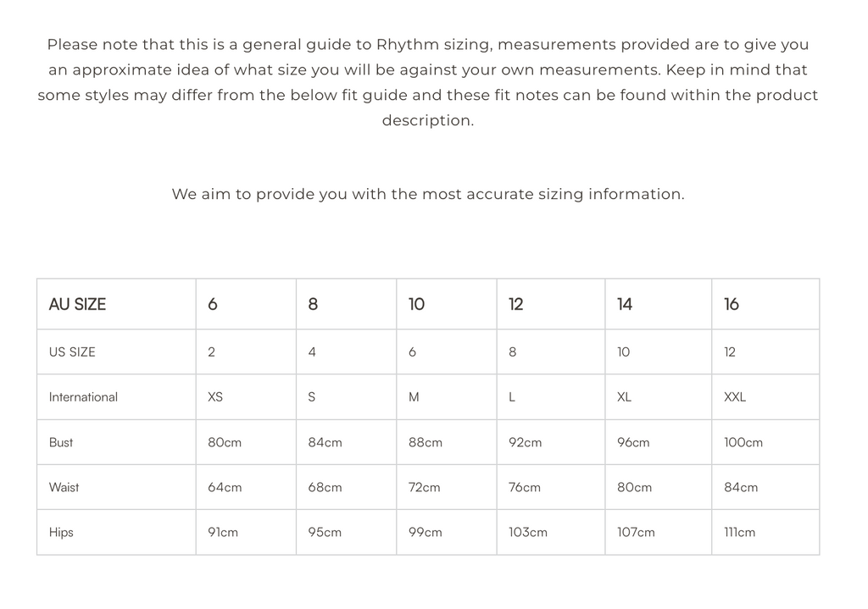Viewport: 868px width, 609px height.
Task: Select AU size 6 column header
Action: click(213, 304)
